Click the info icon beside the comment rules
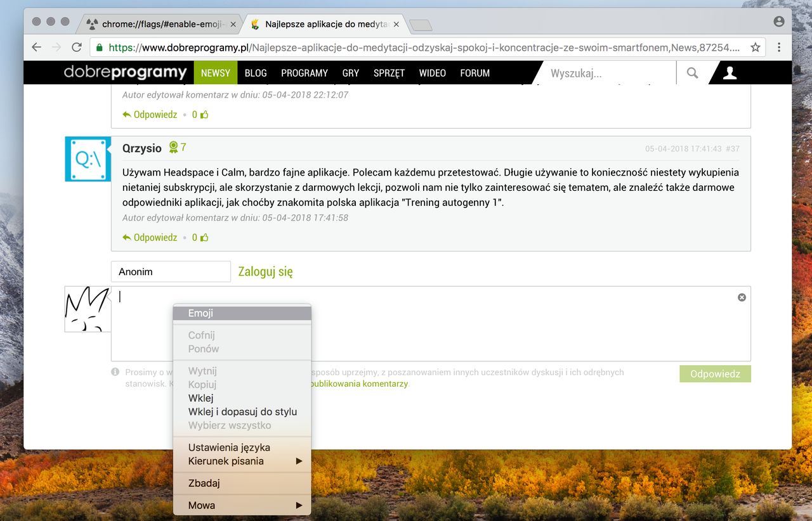Screen dimensions: 812x521 115,372
